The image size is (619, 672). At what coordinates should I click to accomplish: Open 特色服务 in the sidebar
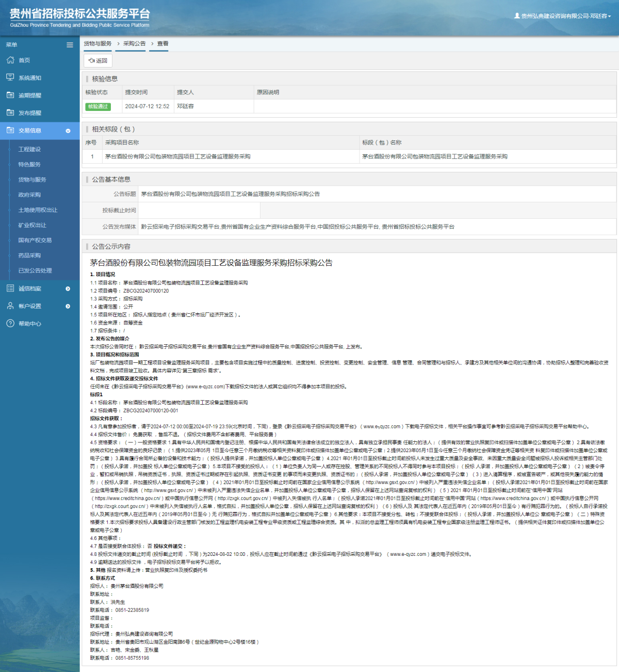29,164
